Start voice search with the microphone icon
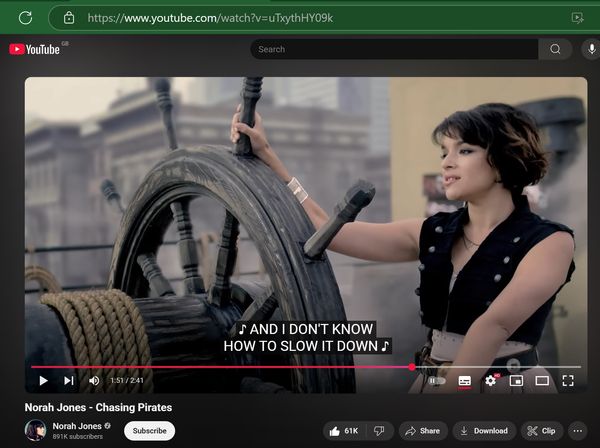Image resolution: width=600 pixels, height=448 pixels. point(592,49)
